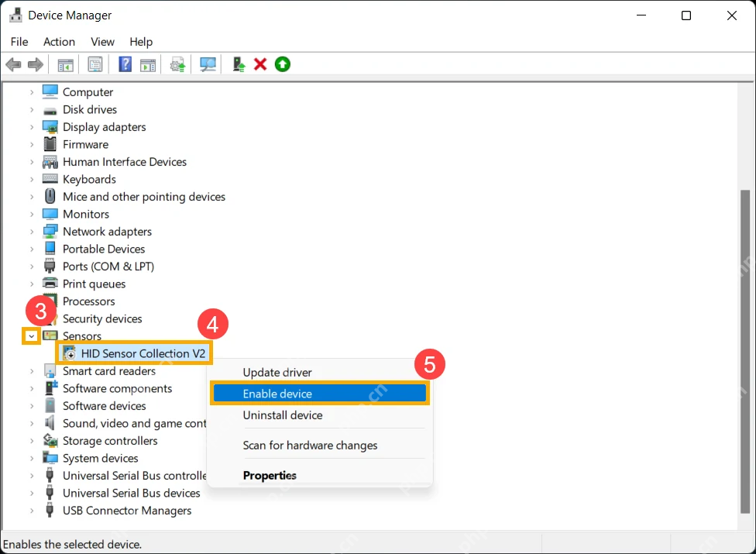This screenshot has height=554, width=756.
Task: Click the green up-arrow enable device icon
Action: click(283, 64)
